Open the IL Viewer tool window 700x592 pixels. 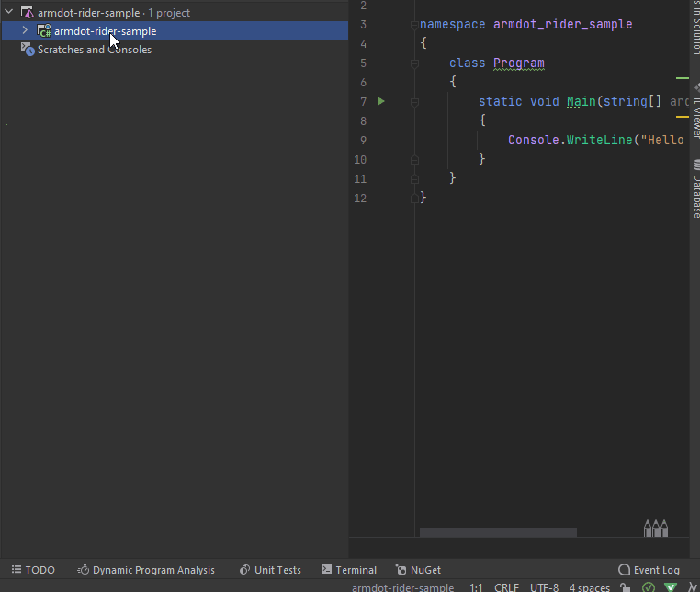click(x=696, y=111)
